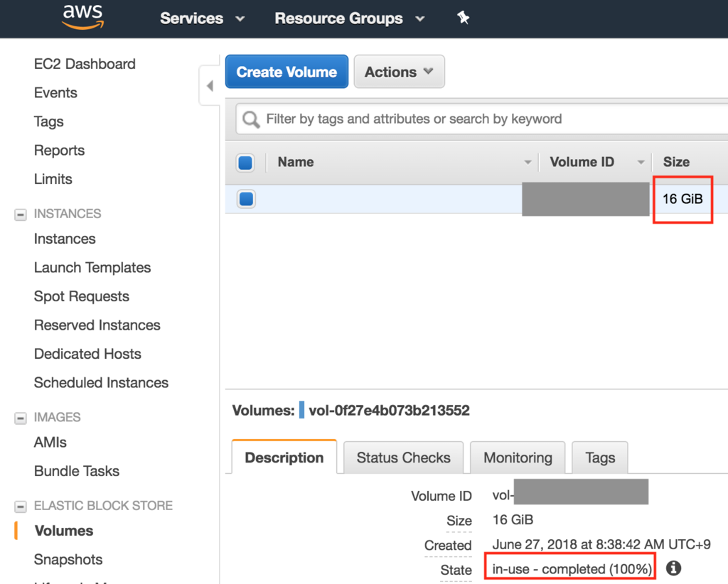The image size is (728, 584).
Task: Open Snapshots in the sidebar
Action: 68,559
